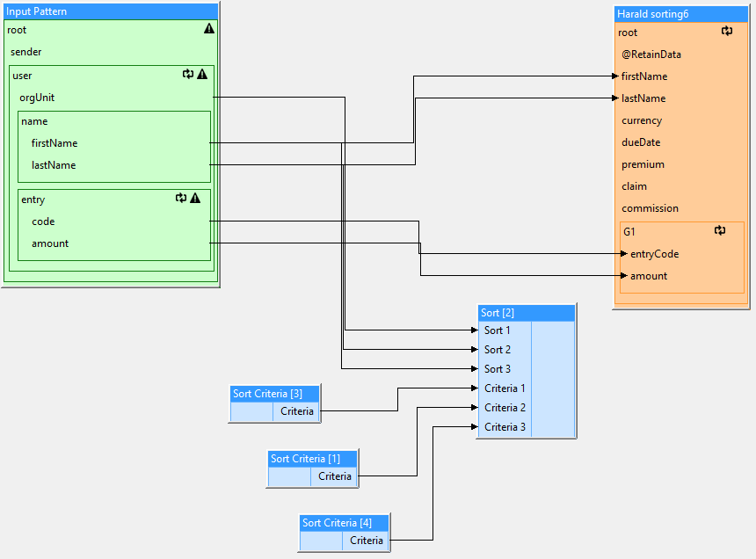Click the warning icon on the Input Pattern root row
The width and height of the screenshot is (756, 559).
[209, 29]
